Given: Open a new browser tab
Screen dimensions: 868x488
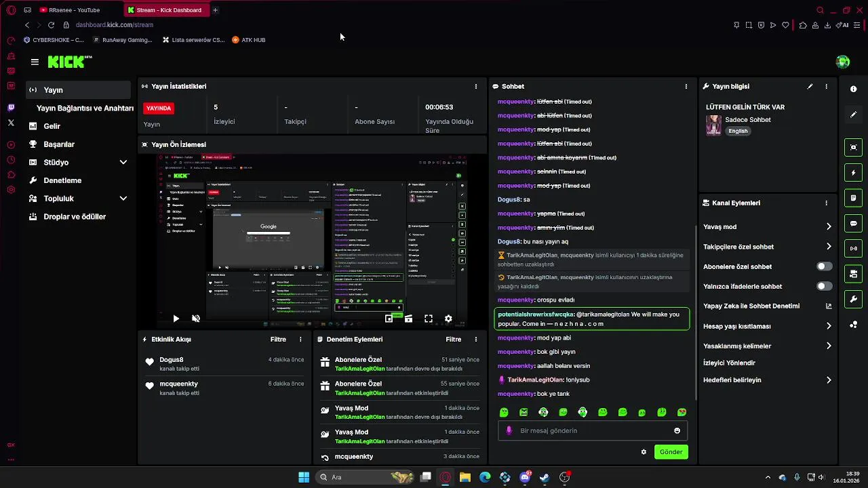Looking at the screenshot, I should [215, 10].
